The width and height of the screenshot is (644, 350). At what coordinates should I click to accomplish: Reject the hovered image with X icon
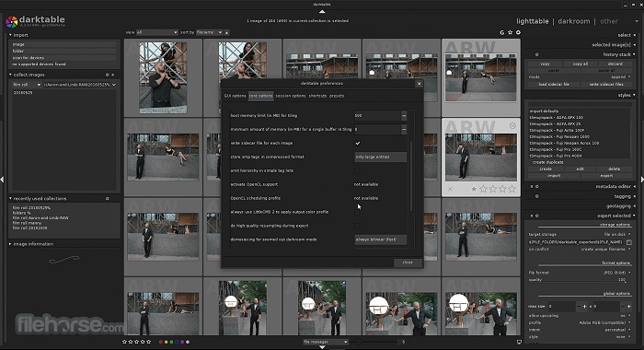point(450,189)
